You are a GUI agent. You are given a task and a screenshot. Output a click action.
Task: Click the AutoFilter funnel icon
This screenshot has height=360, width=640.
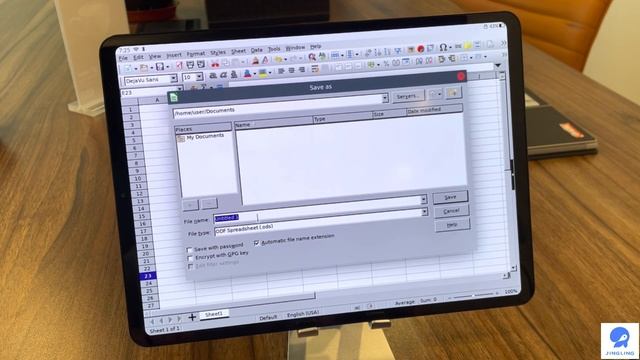(x=397, y=51)
